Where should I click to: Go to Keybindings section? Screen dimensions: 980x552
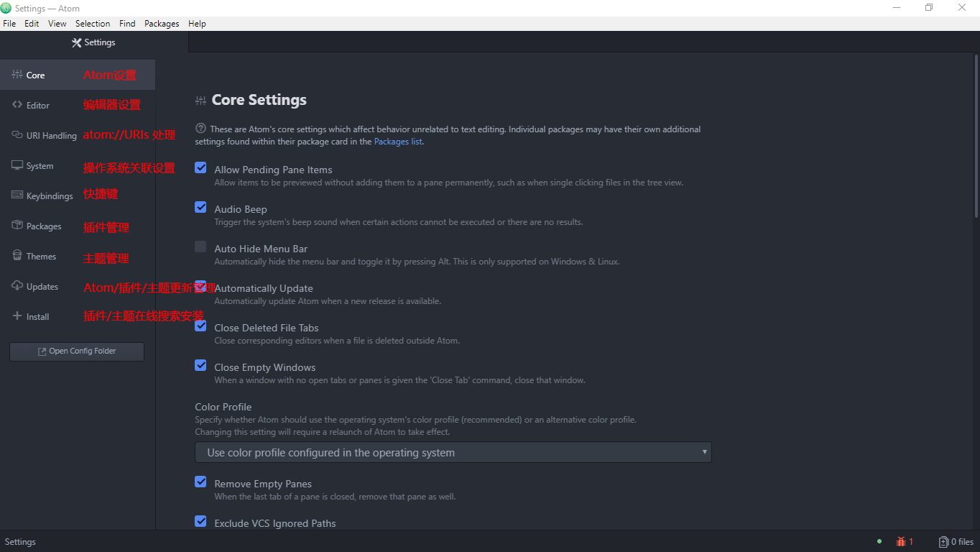click(78, 195)
